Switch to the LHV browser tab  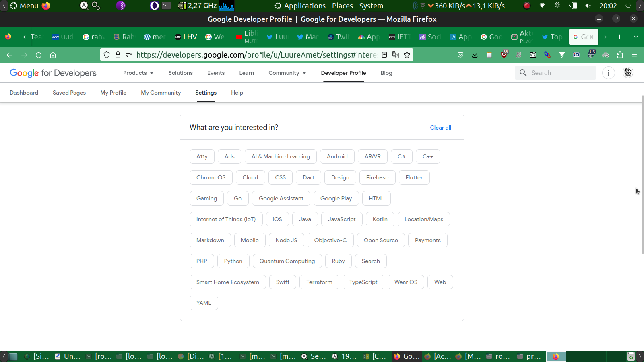pos(186,37)
